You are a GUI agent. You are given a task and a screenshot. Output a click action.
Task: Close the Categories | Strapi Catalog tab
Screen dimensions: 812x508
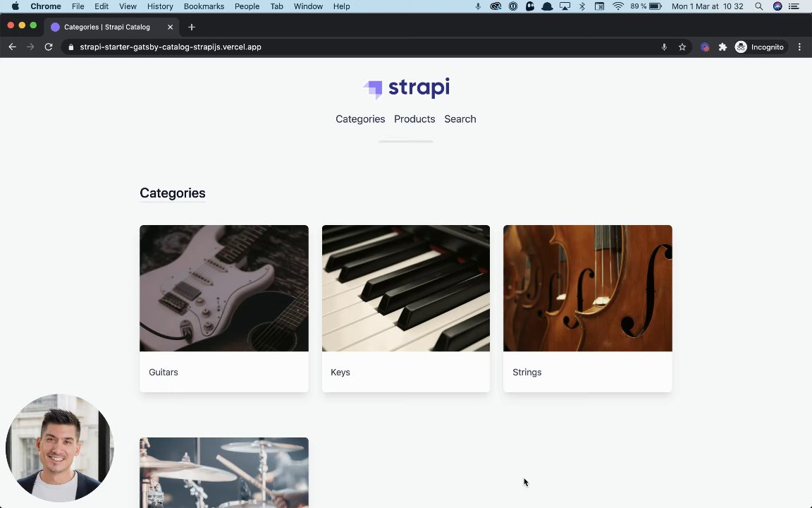point(170,27)
